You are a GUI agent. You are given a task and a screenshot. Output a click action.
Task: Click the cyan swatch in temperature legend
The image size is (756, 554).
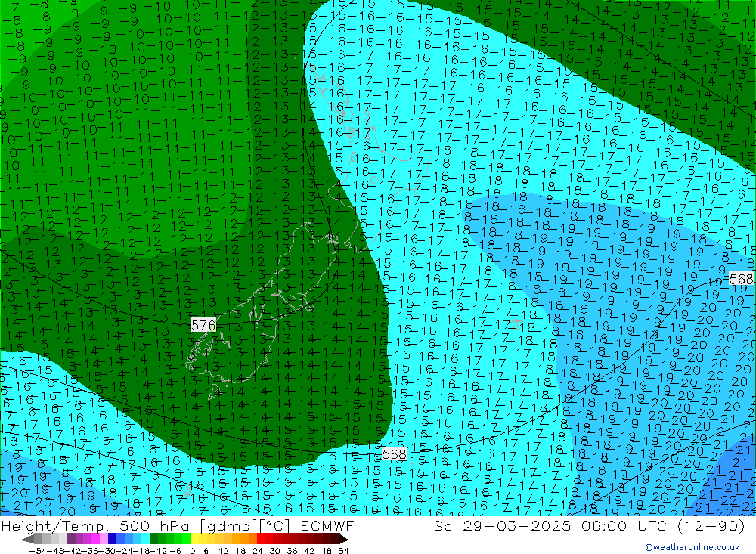click(x=145, y=539)
